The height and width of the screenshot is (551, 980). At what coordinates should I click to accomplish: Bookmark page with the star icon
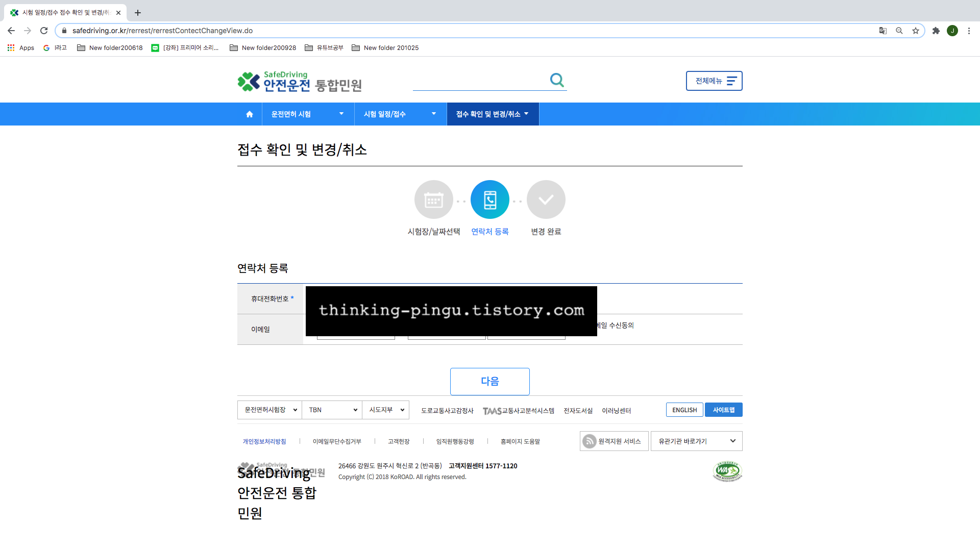click(916, 31)
